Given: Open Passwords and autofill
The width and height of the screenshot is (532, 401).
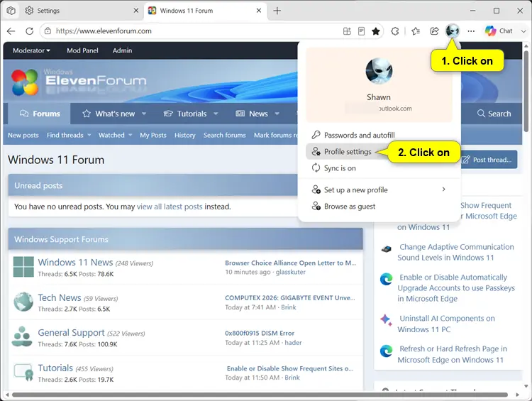Looking at the screenshot, I should coord(379,135).
